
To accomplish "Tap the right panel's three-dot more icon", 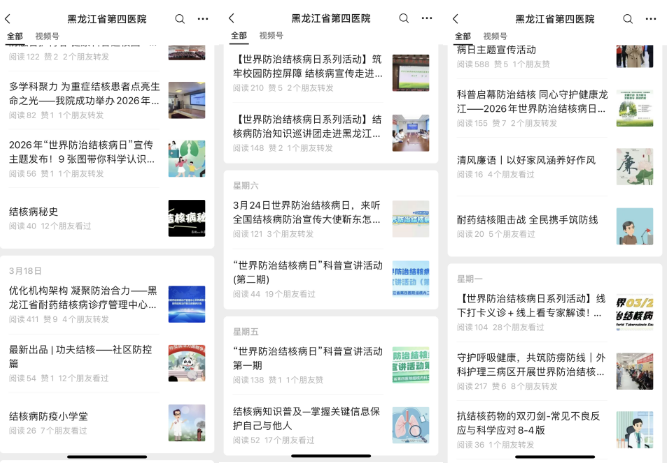I will (x=651, y=19).
